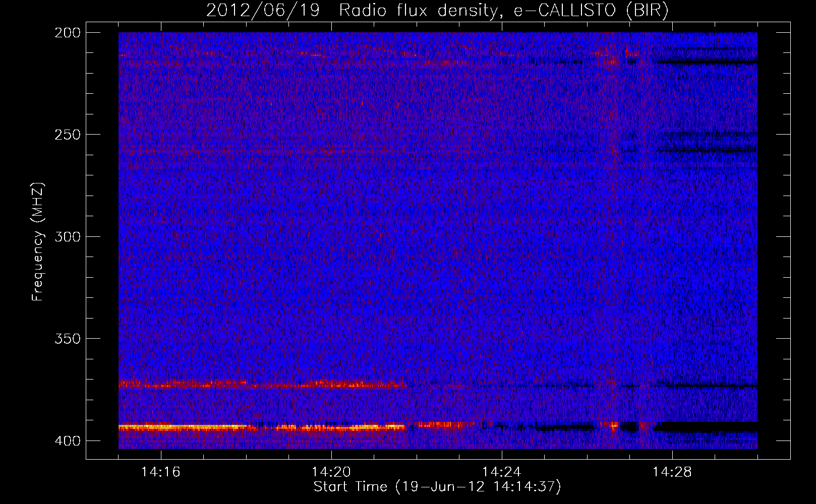The height and width of the screenshot is (504, 816).
Task: Click the bright yellow emission band near 393 MHz
Action: coord(262,427)
